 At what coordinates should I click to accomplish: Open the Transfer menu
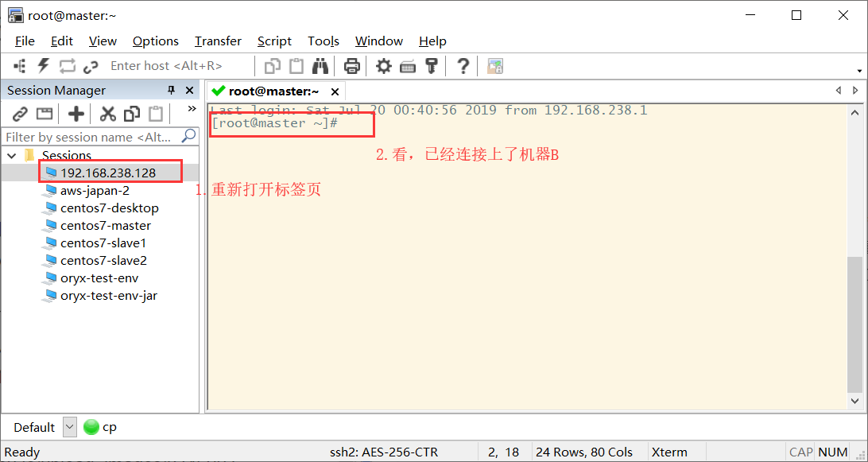[218, 41]
